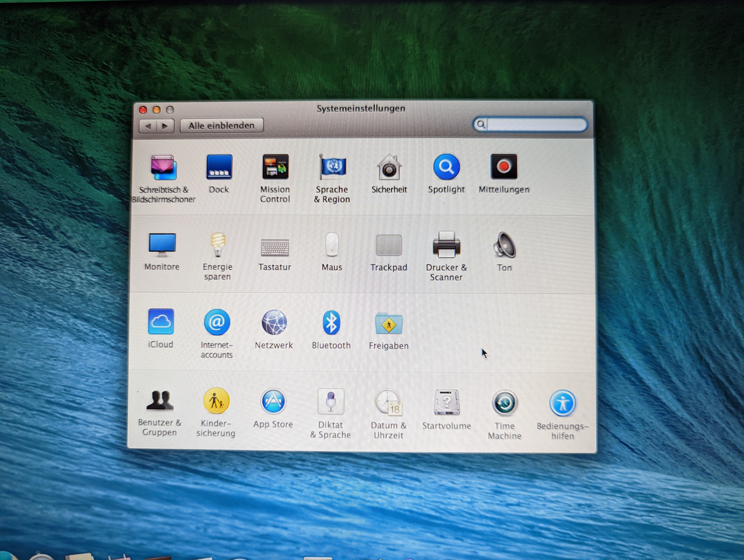This screenshot has width=744, height=560.
Task: Click the Alle einblenden button
Action: (222, 126)
